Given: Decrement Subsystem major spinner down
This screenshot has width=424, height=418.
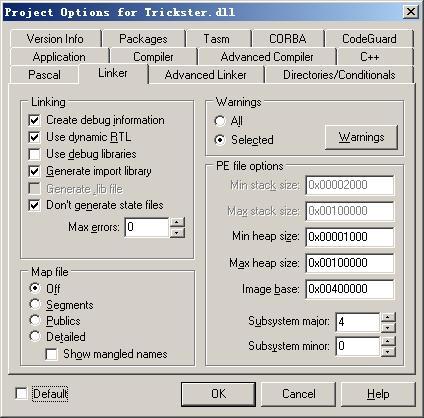Looking at the screenshot, I should coord(388,328).
